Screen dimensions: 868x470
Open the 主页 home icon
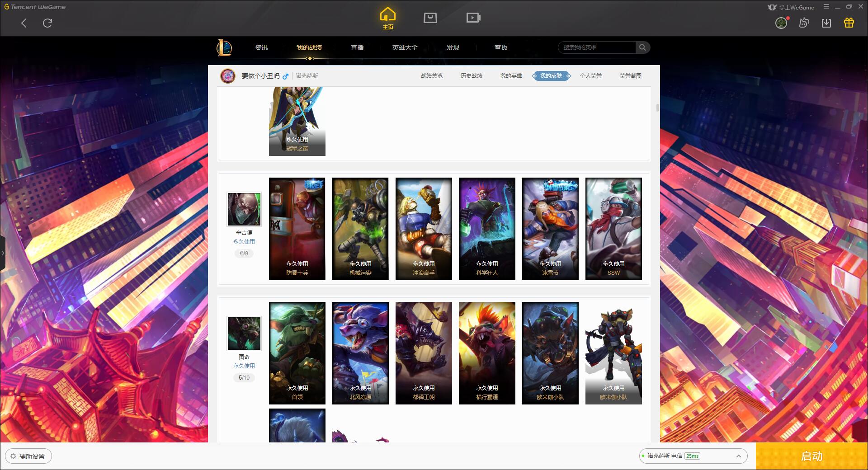point(388,19)
